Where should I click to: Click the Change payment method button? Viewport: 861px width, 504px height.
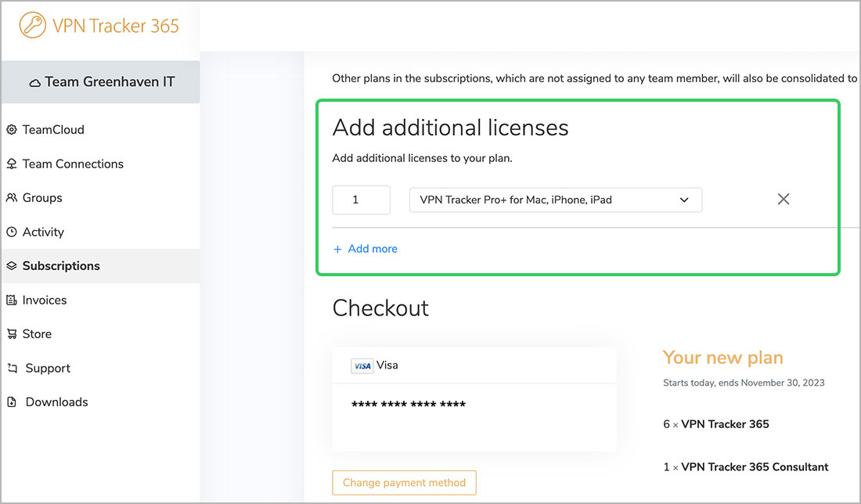tap(404, 482)
